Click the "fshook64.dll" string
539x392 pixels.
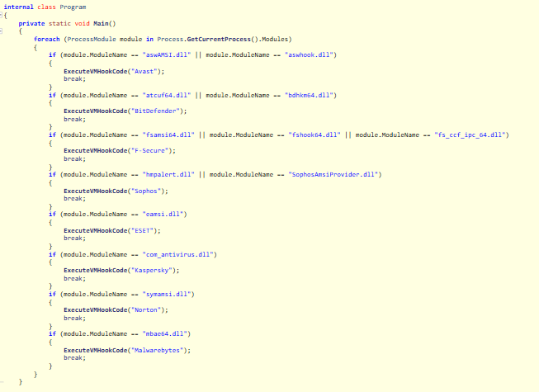pos(314,135)
